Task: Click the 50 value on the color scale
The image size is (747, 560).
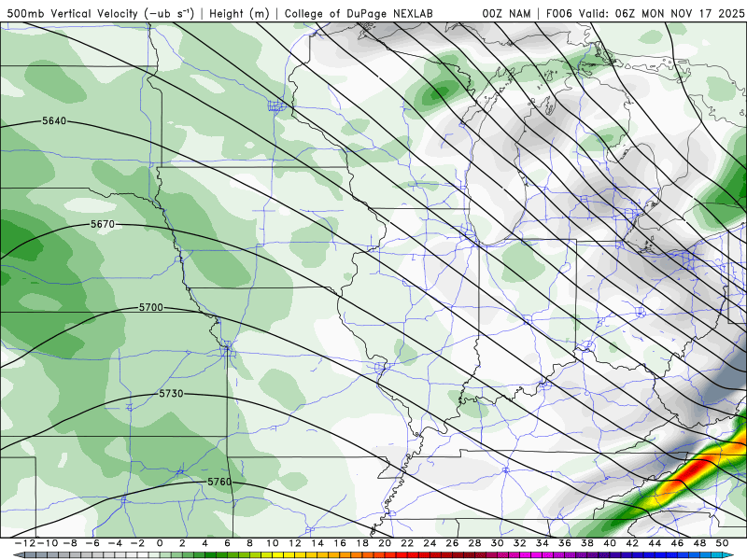Action: point(722,543)
